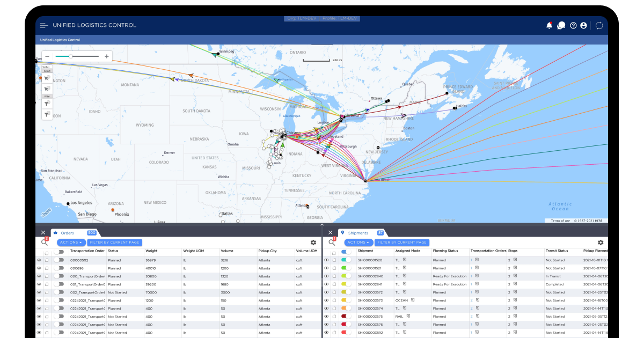Toggle visibility eye for order 000696
This screenshot has width=644, height=338.
pos(39,268)
